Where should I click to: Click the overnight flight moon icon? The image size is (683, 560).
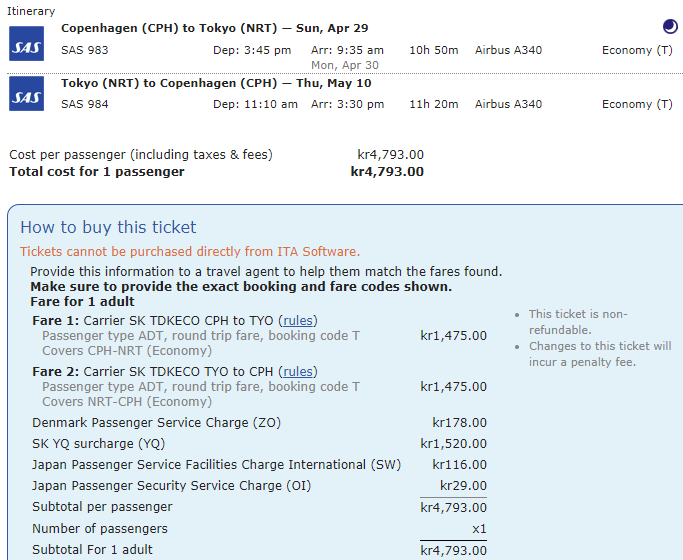tap(670, 27)
